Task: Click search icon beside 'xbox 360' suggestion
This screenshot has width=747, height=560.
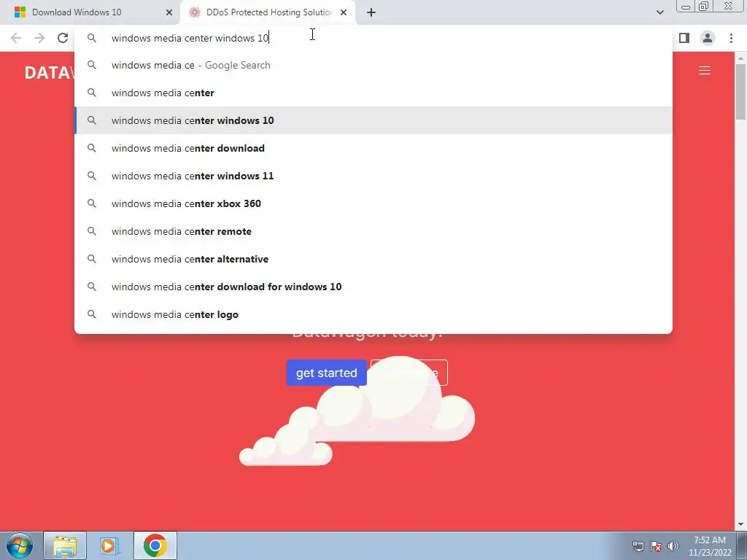Action: click(x=92, y=203)
